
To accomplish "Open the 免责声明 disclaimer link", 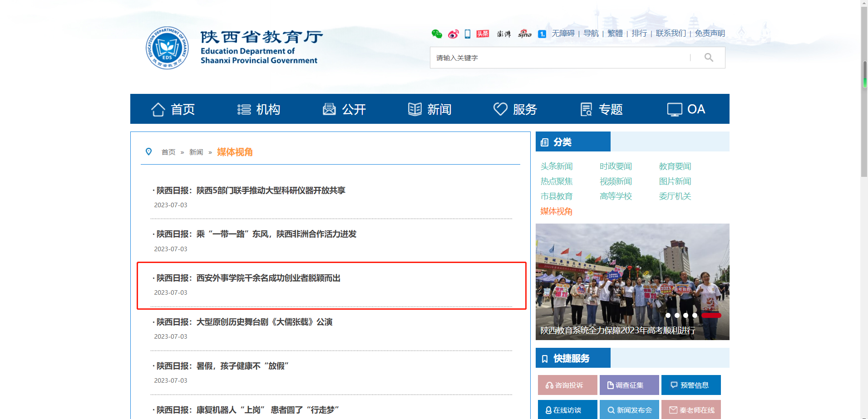I will pyautogui.click(x=710, y=34).
